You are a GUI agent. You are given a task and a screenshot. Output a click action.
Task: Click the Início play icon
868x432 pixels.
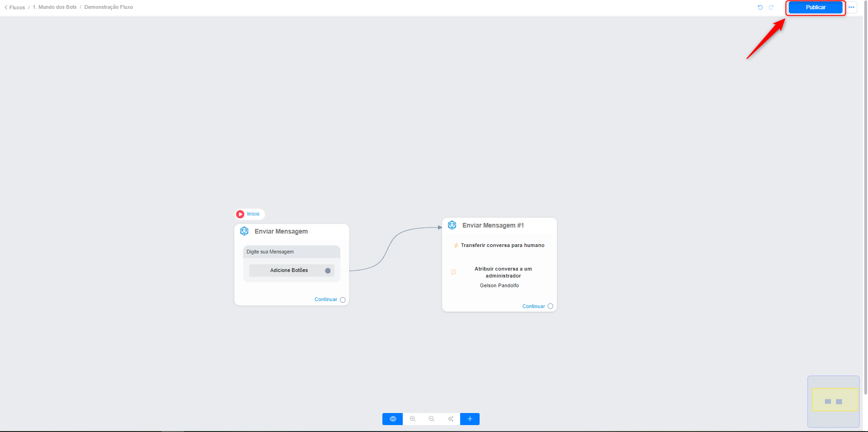(240, 214)
